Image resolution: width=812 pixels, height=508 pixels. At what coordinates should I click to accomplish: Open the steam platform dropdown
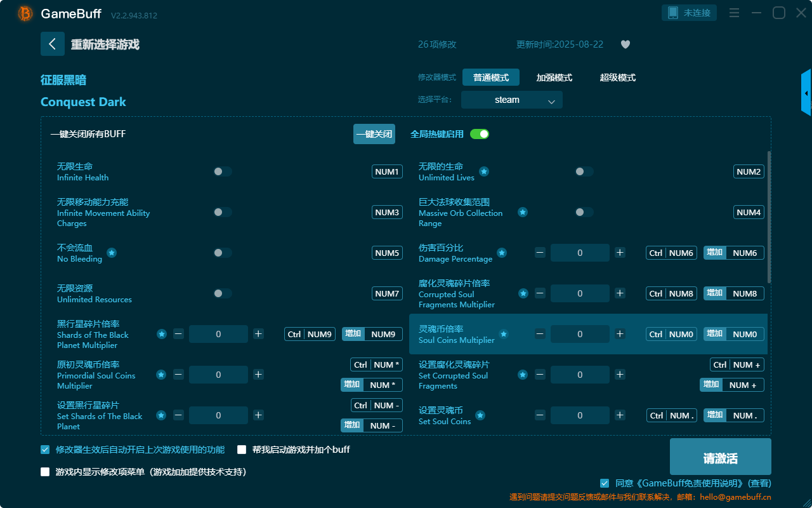coord(512,100)
